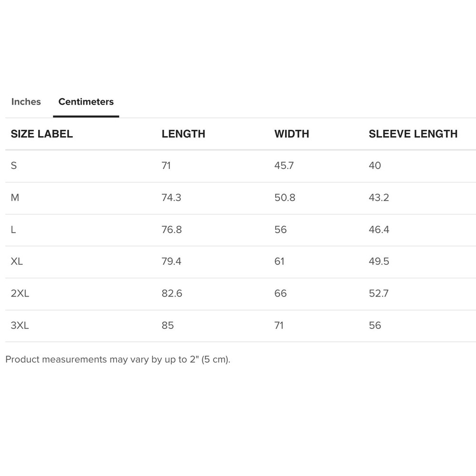Click the 66 width value for 2XL

coord(280,293)
